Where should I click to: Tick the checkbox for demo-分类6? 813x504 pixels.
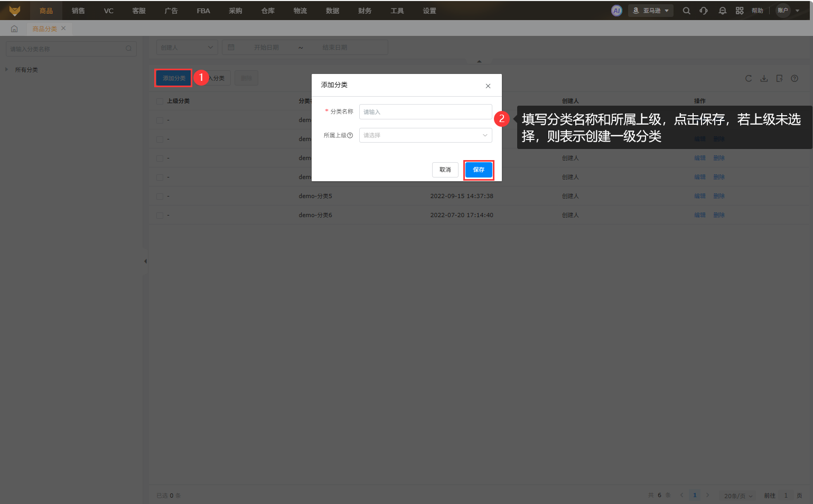160,216
